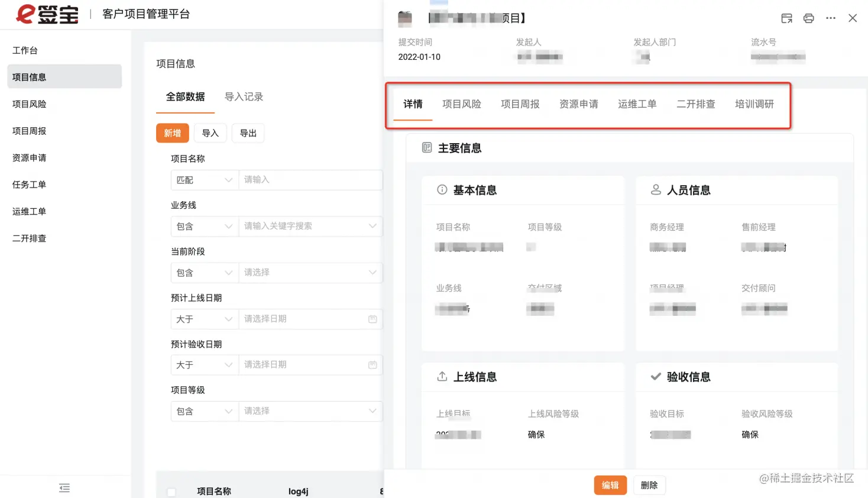Switch to 详情 tab
This screenshot has width=868, height=498.
coord(413,104)
